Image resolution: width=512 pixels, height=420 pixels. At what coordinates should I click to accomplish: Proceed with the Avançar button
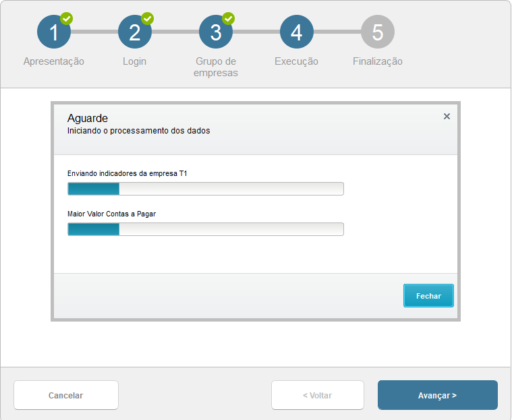pyautogui.click(x=437, y=395)
